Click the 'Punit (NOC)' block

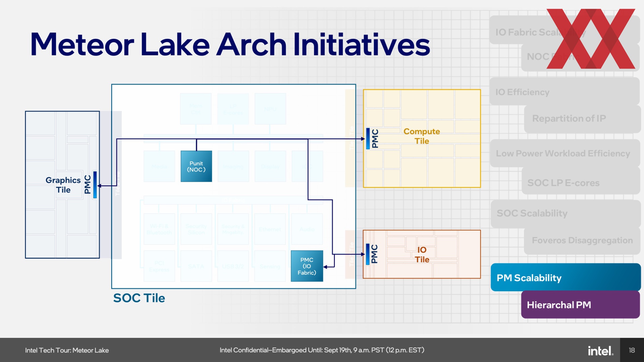196,166
